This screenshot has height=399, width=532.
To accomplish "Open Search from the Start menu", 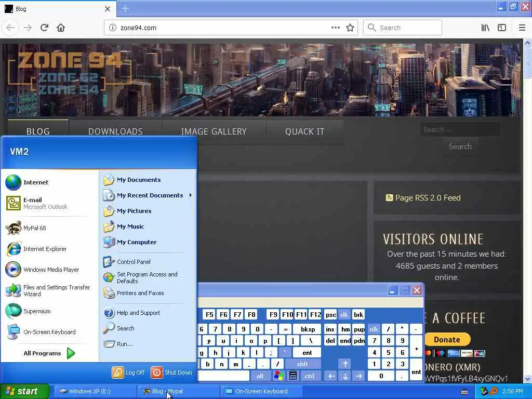I will (x=148, y=328).
